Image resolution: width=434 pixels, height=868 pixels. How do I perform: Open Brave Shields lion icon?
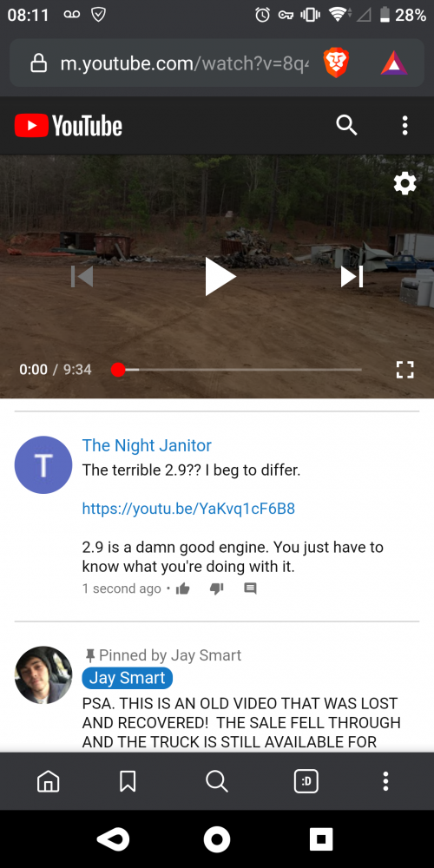point(336,62)
